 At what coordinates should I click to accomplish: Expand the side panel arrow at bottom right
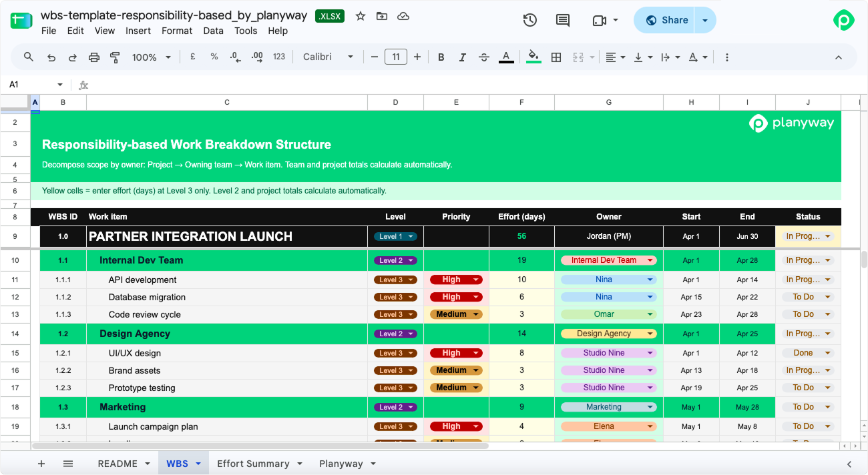[x=849, y=464]
